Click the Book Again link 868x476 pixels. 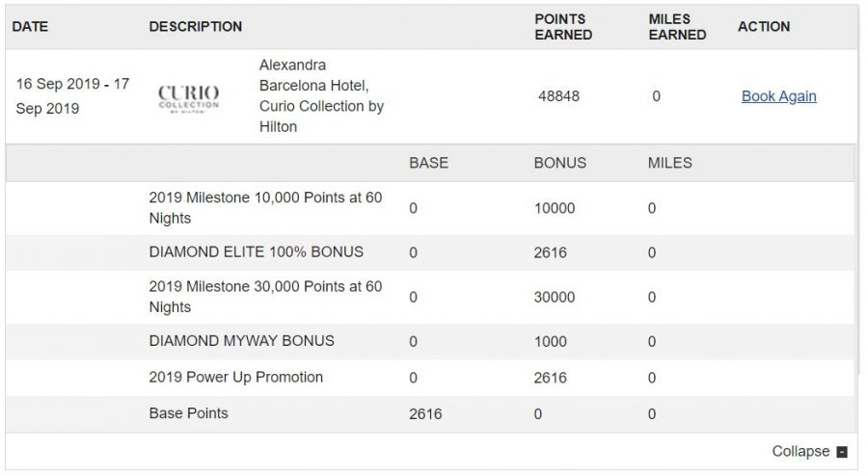click(778, 96)
